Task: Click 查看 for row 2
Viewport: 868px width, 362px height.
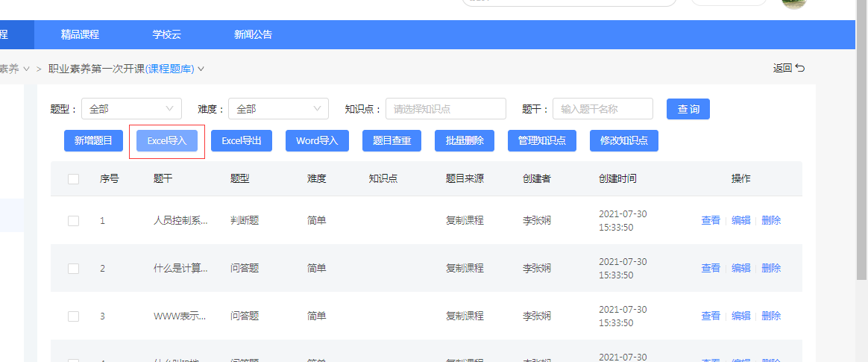Action: 711,268
